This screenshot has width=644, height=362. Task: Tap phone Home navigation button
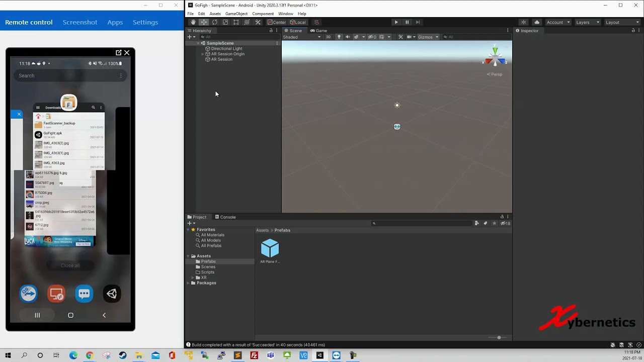70,315
